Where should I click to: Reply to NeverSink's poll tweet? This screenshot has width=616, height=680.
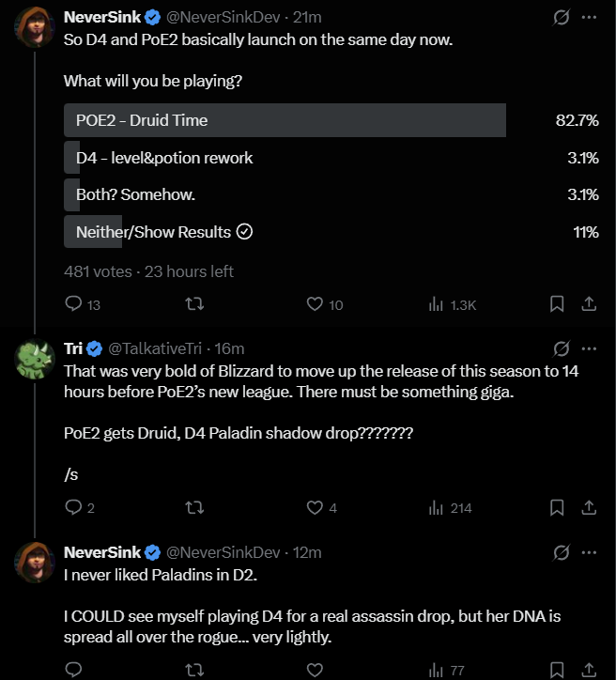click(73, 304)
